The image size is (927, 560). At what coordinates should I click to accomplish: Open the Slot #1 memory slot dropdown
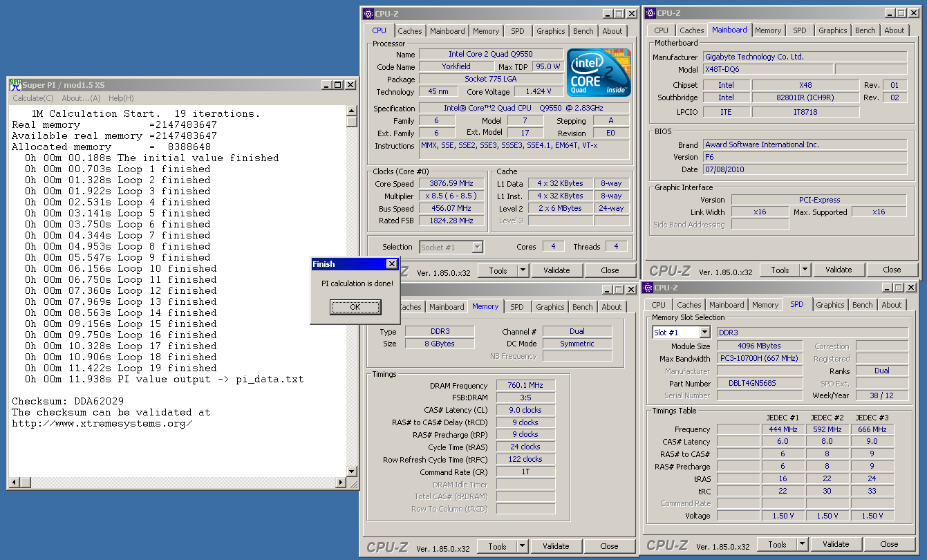(704, 333)
